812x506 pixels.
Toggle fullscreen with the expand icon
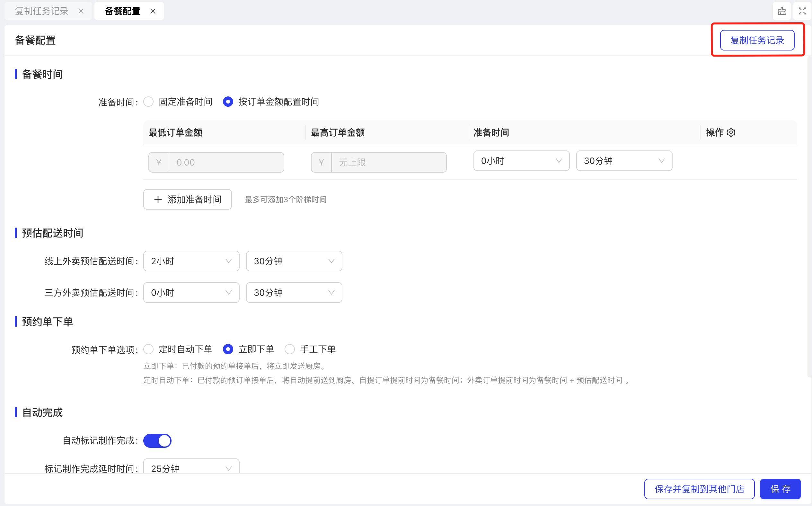pyautogui.click(x=802, y=11)
